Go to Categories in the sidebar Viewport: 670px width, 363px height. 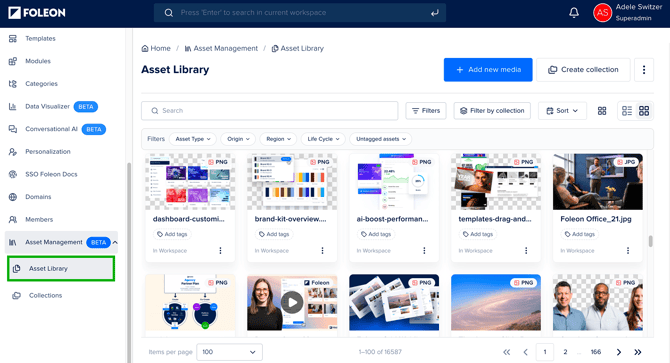click(41, 84)
